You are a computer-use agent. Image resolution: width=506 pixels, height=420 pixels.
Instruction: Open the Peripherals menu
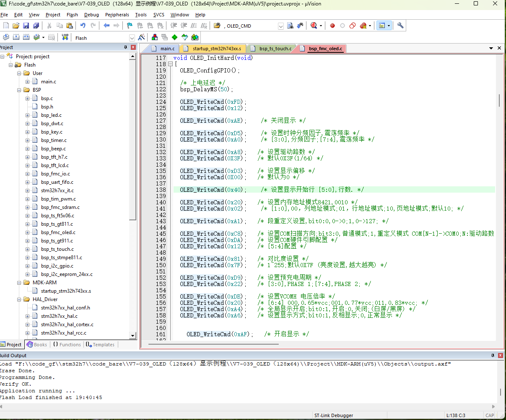pyautogui.click(x=117, y=15)
